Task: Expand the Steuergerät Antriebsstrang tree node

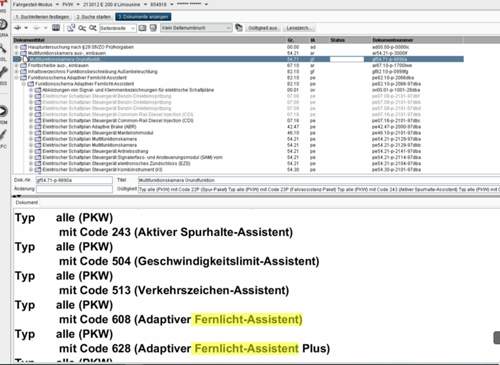Action: point(31,151)
